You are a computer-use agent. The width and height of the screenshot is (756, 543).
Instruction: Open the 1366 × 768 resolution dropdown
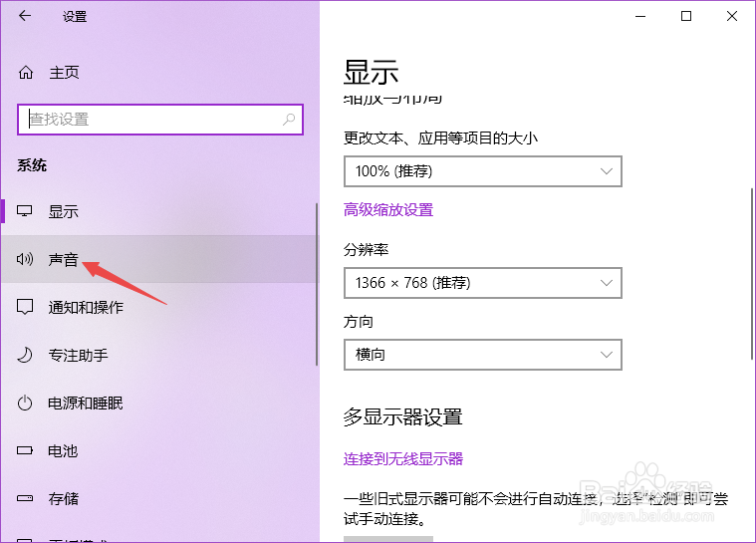[482, 283]
